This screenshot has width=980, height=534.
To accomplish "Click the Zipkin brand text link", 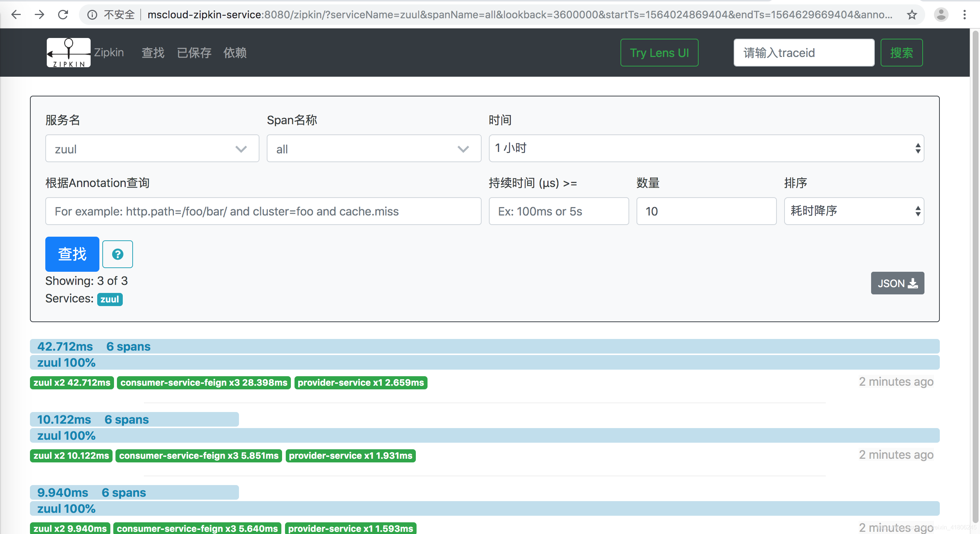I will pos(109,53).
